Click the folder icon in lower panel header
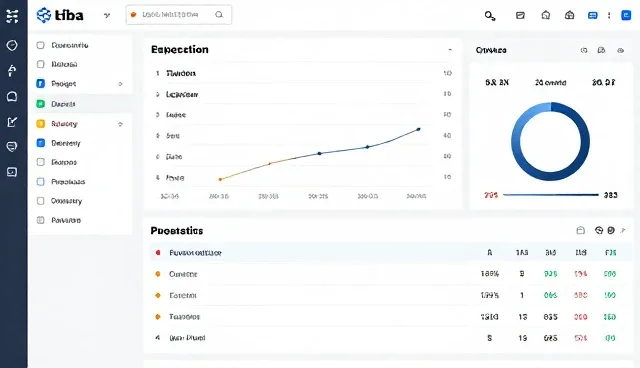640x368 pixels. pyautogui.click(x=580, y=231)
